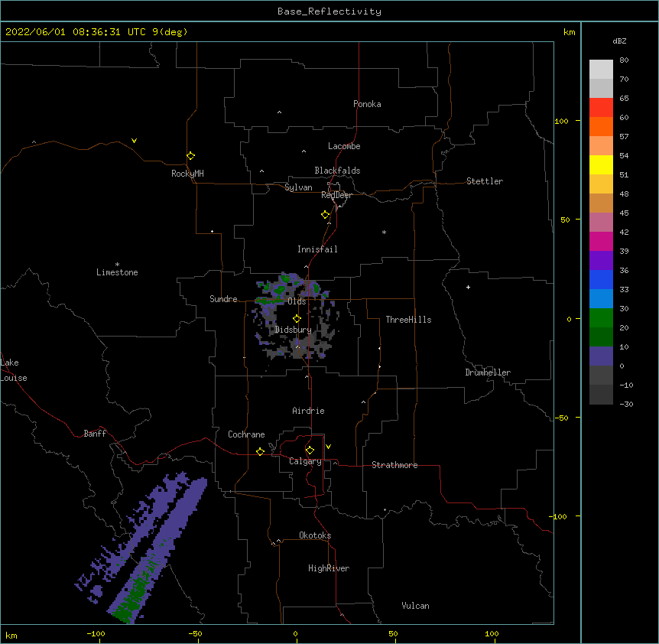
Task: Click the Ponoka city label
Action: (367, 104)
